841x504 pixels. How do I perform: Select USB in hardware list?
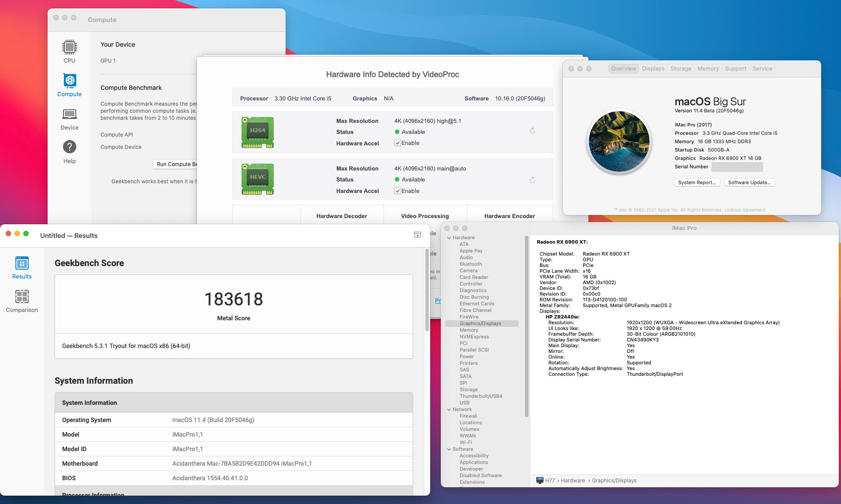(x=465, y=403)
